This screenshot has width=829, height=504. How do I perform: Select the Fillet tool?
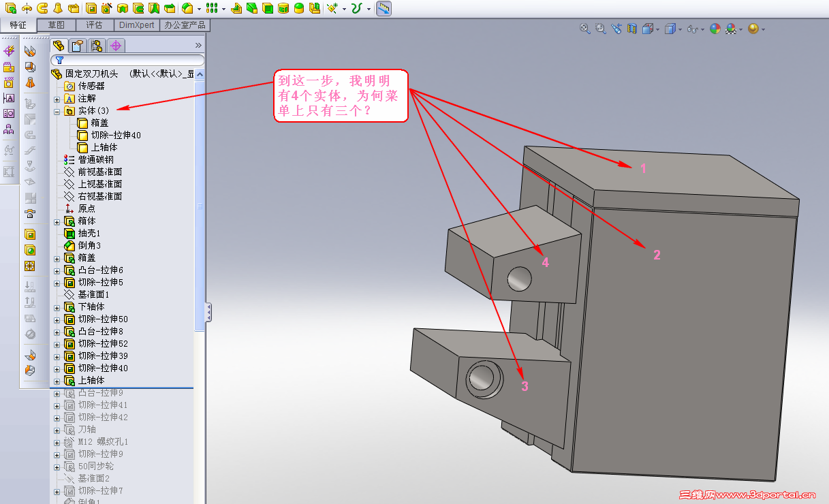coord(187,8)
